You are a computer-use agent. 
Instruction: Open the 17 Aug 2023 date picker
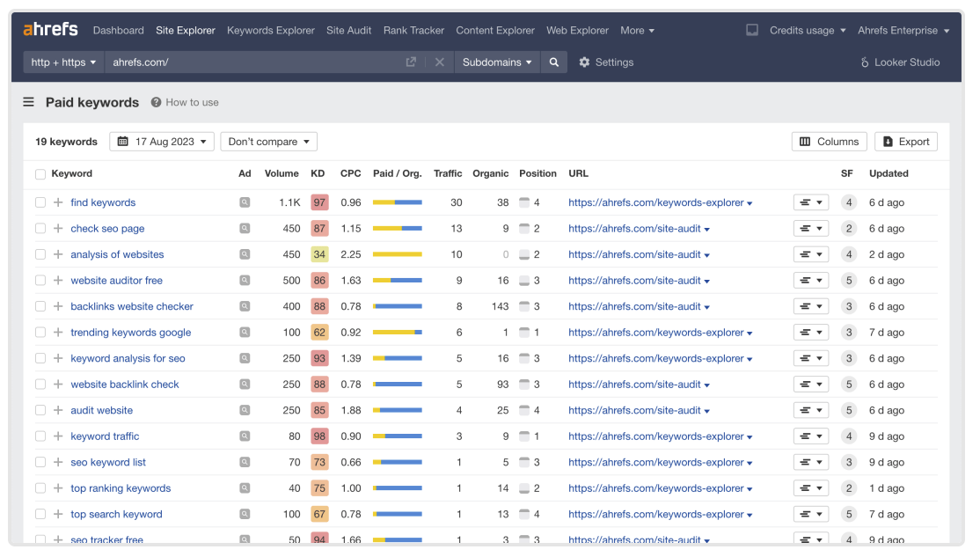pos(162,142)
